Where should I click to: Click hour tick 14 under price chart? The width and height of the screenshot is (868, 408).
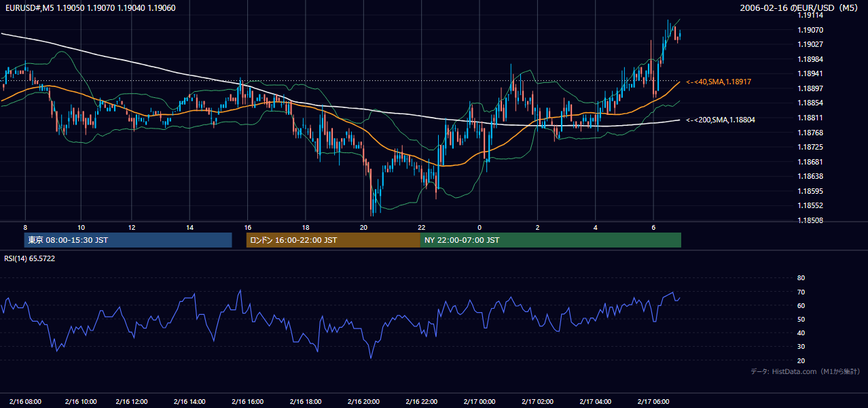click(189, 227)
